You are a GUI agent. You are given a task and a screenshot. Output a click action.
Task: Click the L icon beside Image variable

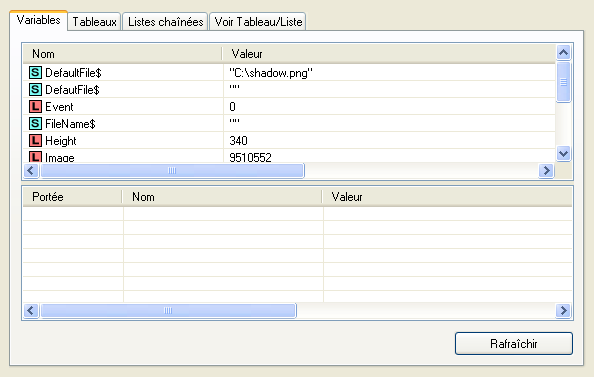(x=35, y=157)
